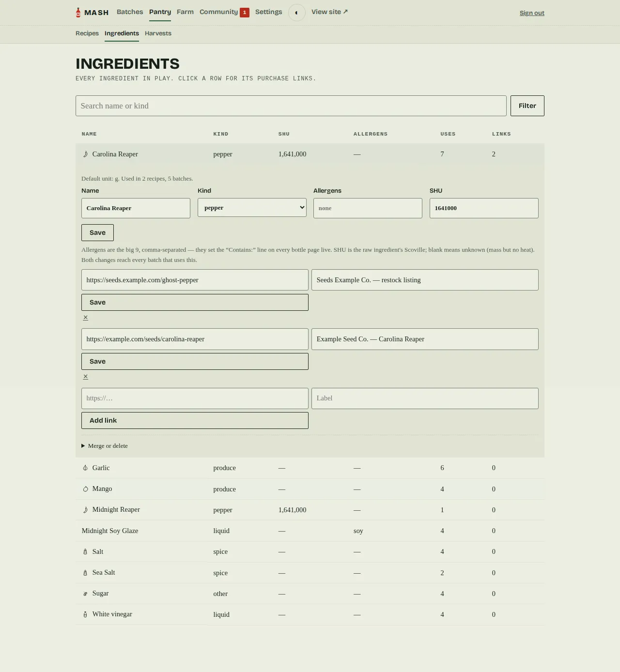Sort by the USES column header
620x672 pixels.
[448, 134]
